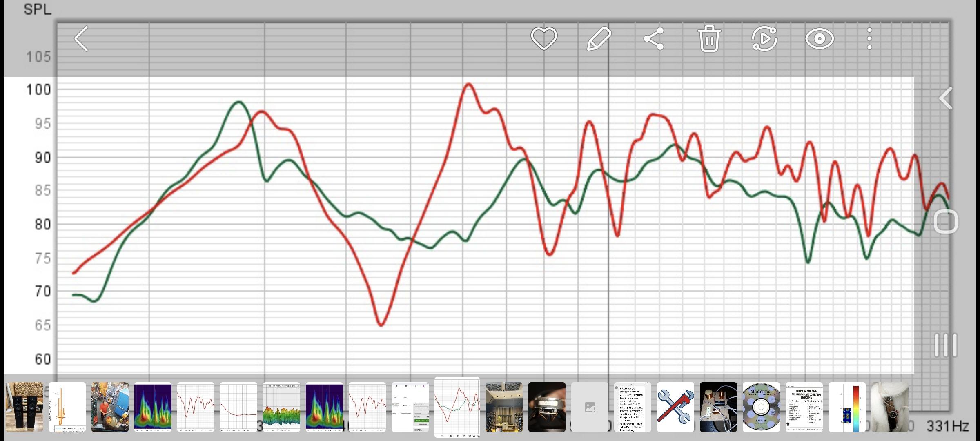
Task: Tap the share icon
Action: [x=653, y=39]
